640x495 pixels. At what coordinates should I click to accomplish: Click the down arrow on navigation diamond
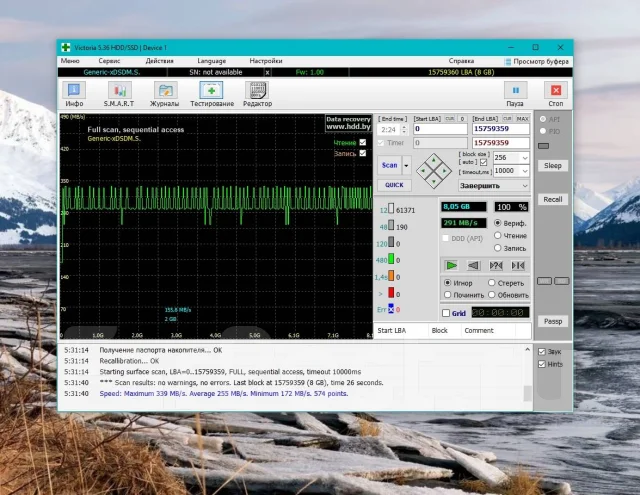pyautogui.click(x=434, y=182)
